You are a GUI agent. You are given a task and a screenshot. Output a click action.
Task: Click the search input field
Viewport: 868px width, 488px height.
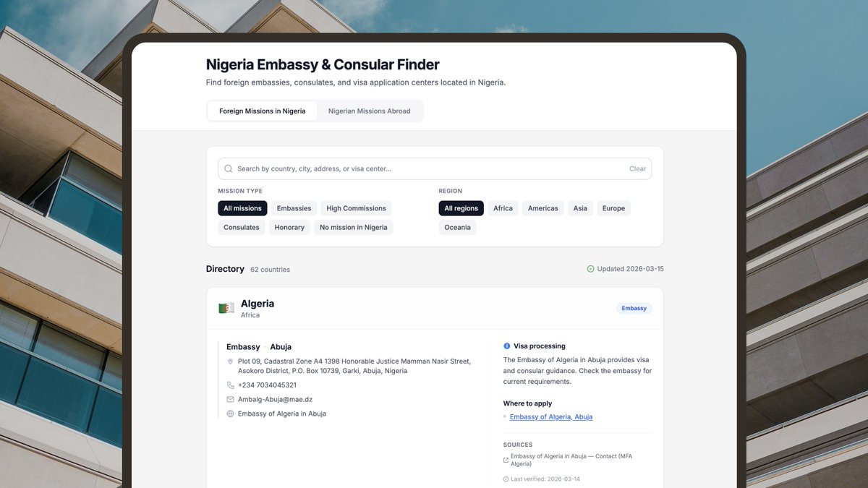(435, 169)
